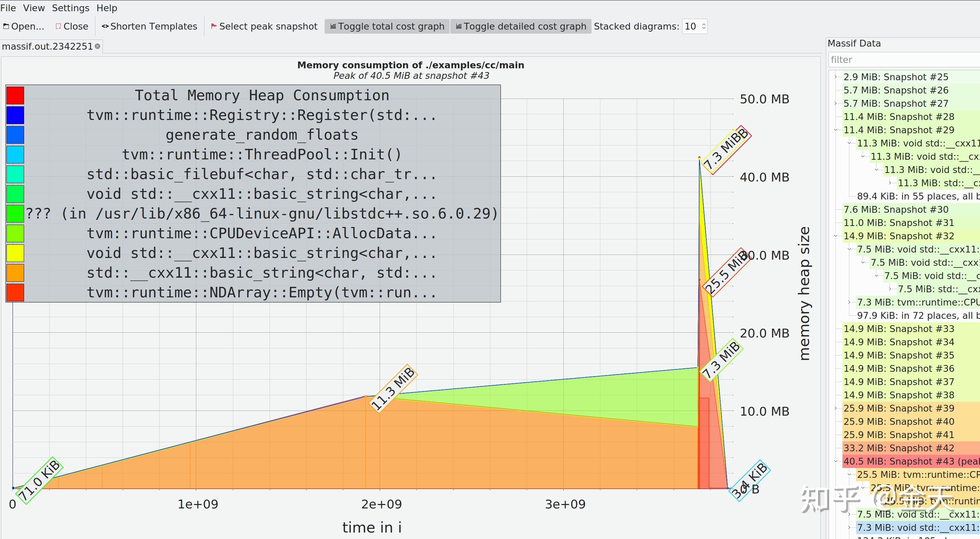Click the yellow legend color swatch
Image resolution: width=980 pixels, height=539 pixels.
15,253
